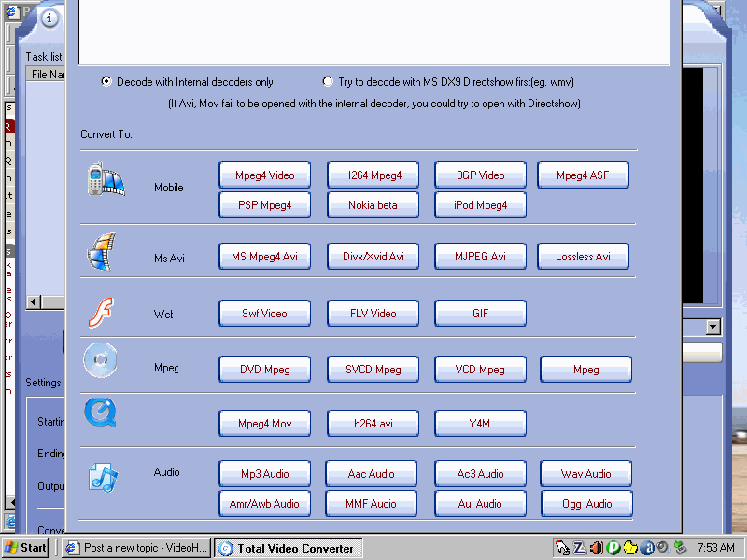Select MS Mpeg4 Avi output
This screenshot has width=747, height=560.
(265, 256)
